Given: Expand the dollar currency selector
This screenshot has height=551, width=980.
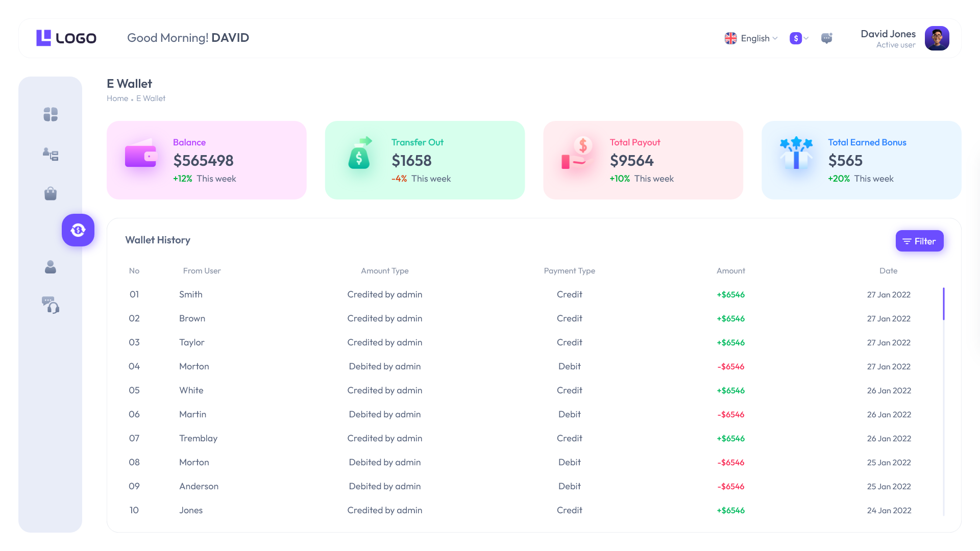Looking at the screenshot, I should pos(798,38).
